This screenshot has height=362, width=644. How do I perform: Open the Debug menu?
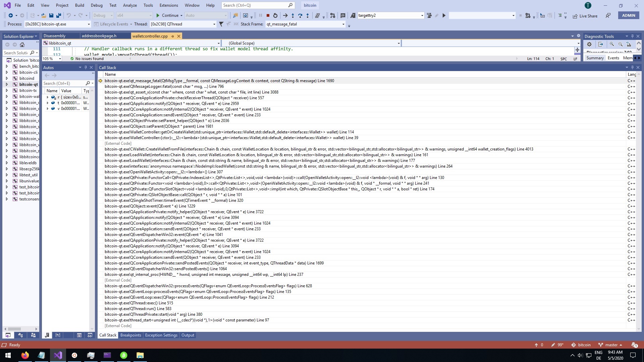97,5
